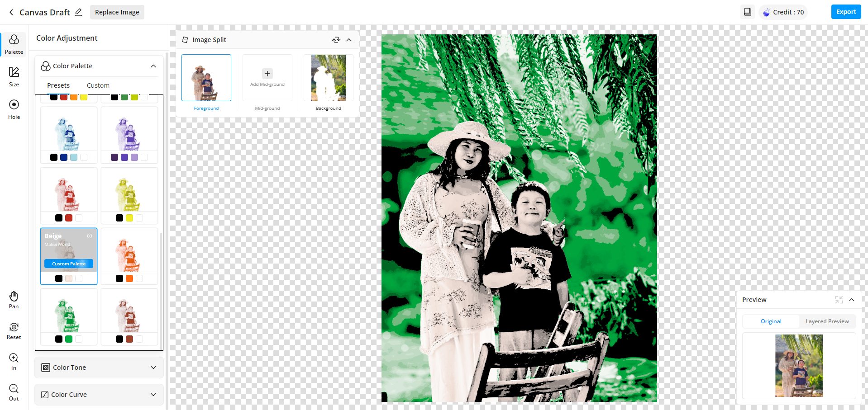
Task: Zoom in on the canvas
Action: click(14, 361)
